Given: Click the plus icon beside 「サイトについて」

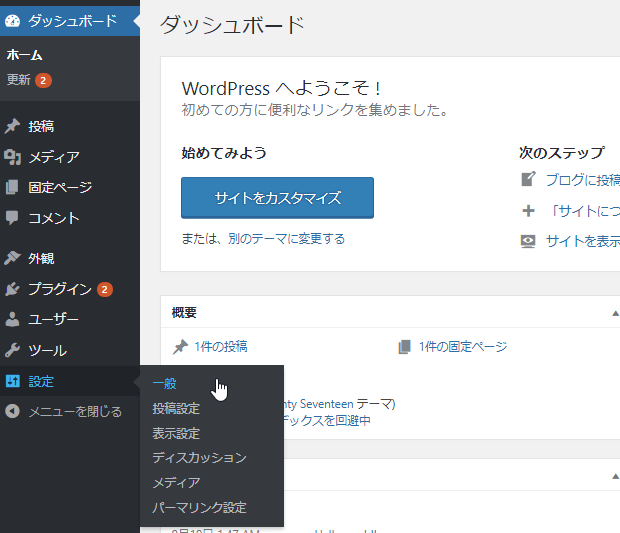Looking at the screenshot, I should (x=528, y=211).
